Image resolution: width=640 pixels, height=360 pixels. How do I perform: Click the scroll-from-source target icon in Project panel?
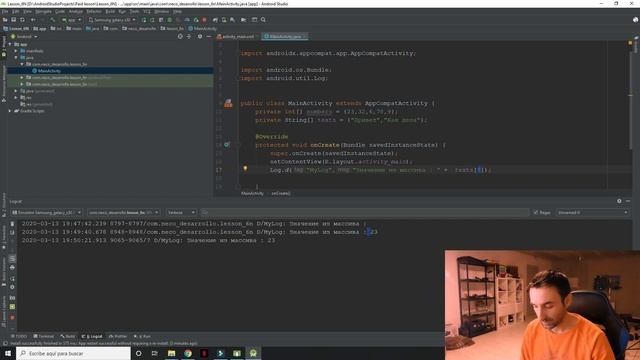click(x=180, y=36)
